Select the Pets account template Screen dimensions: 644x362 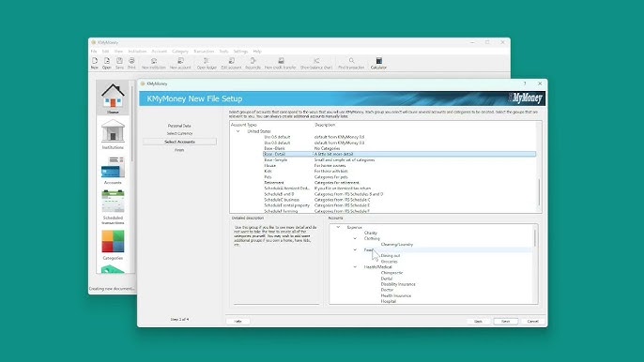pos(268,177)
